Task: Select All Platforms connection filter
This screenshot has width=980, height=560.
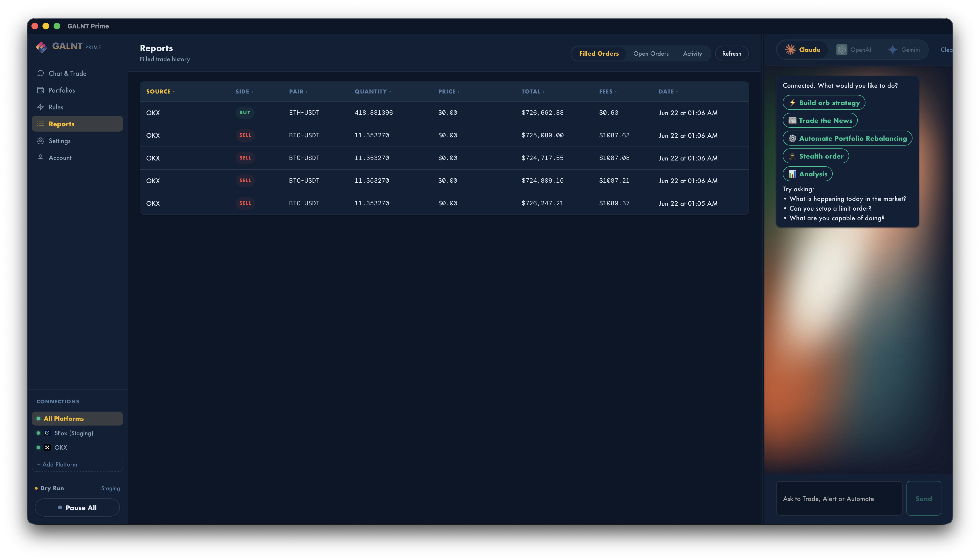Action: coord(77,419)
